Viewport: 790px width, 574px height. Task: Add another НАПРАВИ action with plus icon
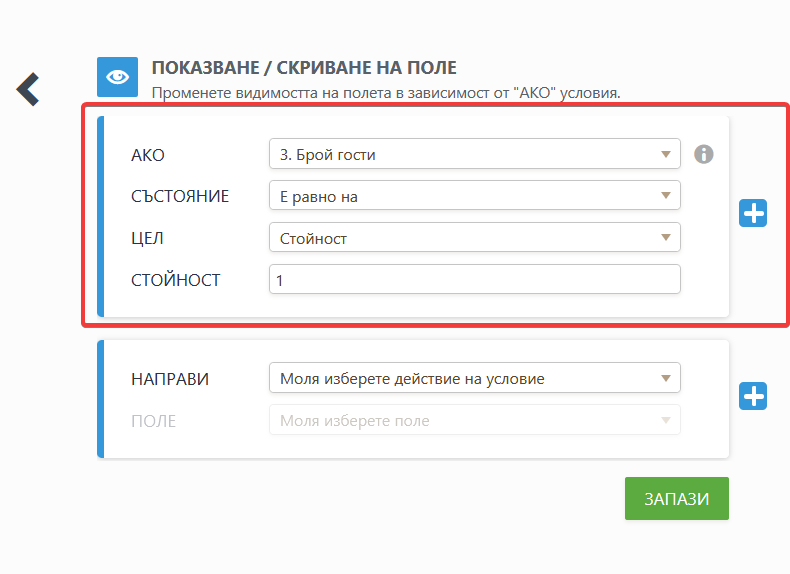[x=753, y=396]
